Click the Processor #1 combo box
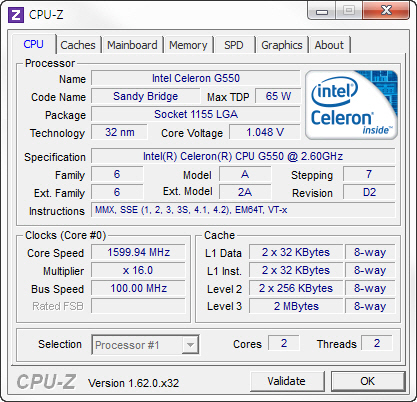The width and height of the screenshot is (417, 402). [145, 345]
